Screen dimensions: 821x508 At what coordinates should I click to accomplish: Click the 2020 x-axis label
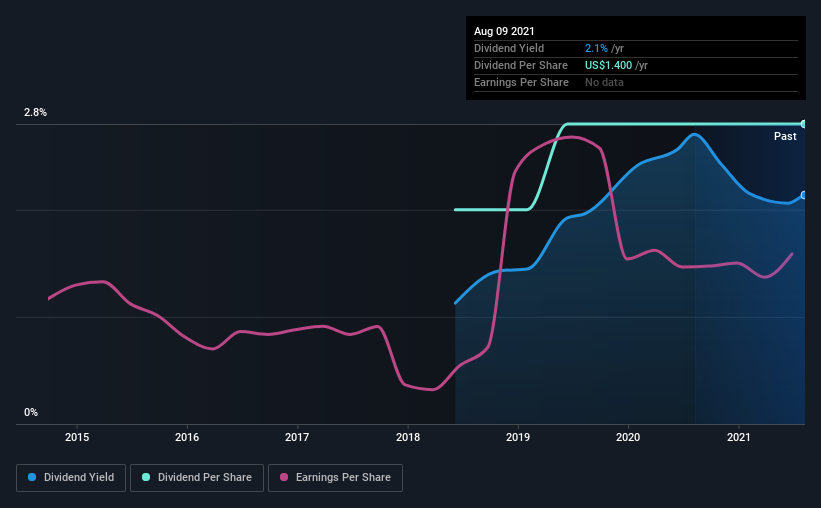pos(628,437)
